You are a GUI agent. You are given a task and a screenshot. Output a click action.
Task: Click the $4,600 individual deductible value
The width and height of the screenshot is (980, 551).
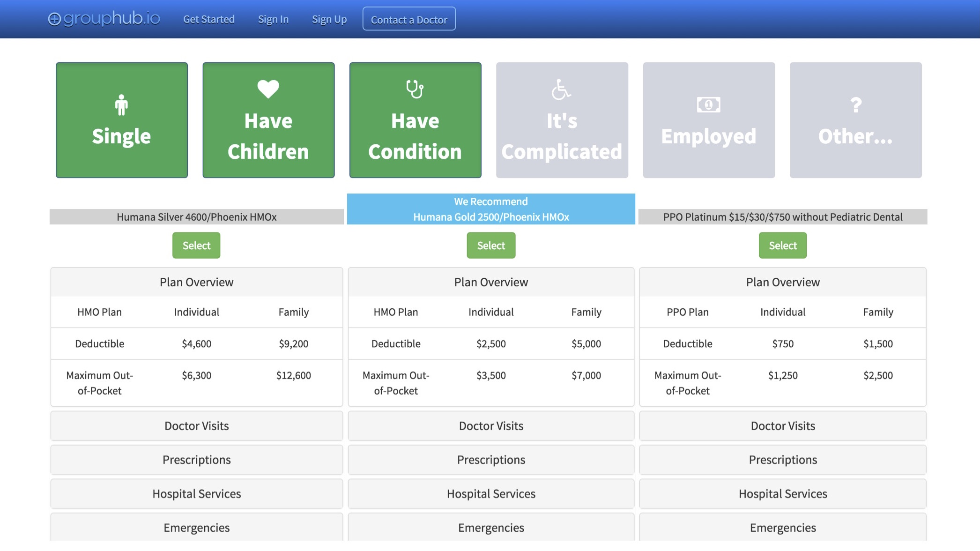click(x=197, y=343)
